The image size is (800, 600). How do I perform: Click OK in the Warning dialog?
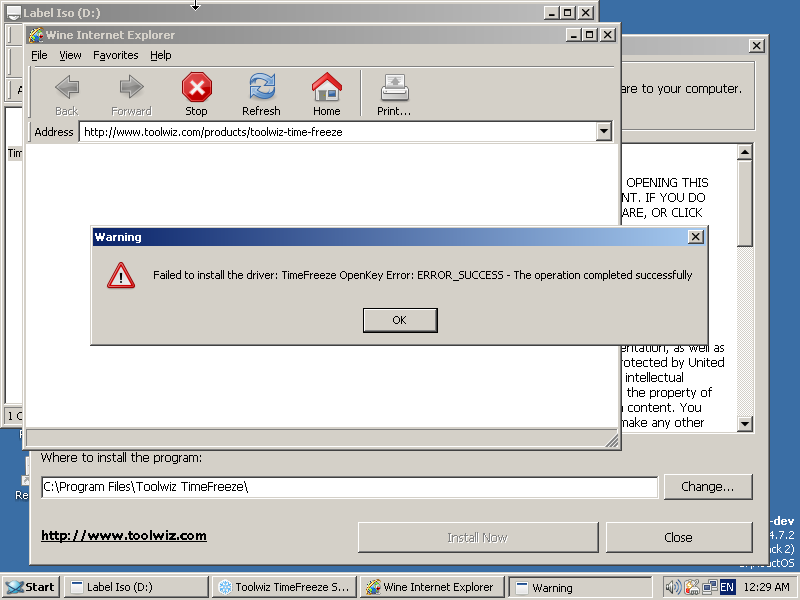[x=399, y=320]
